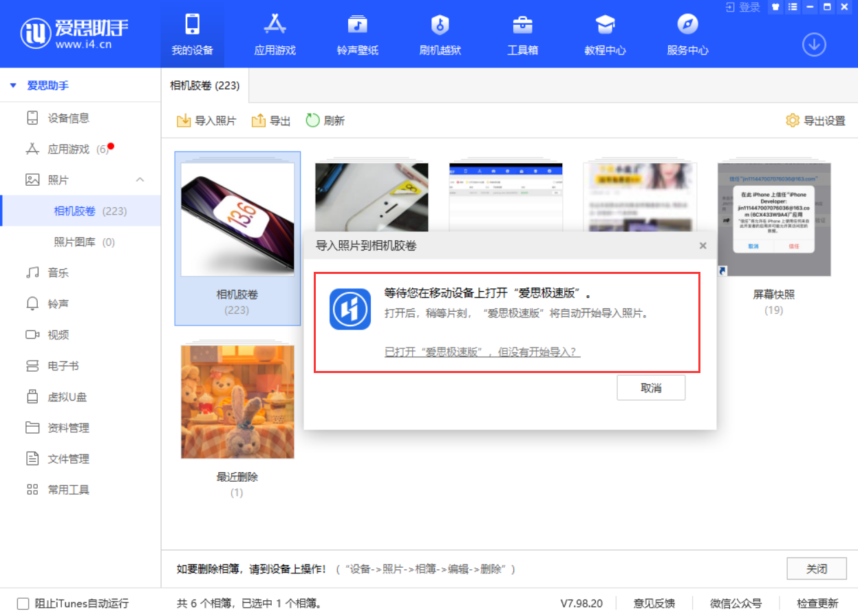
Task: Click the 登录 login link
Action: tap(744, 7)
